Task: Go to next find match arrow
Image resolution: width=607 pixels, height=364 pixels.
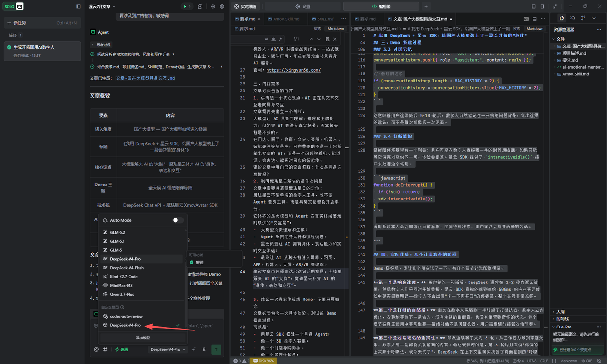Action: [319, 39]
